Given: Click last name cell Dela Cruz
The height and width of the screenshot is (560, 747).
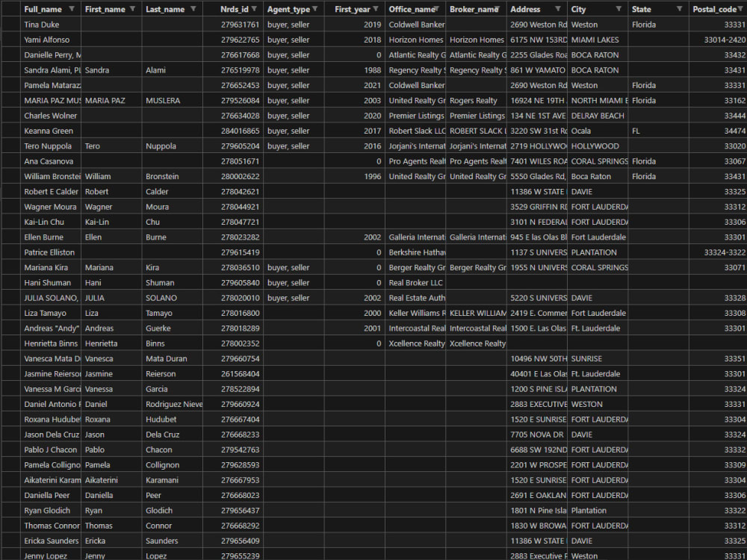Looking at the screenshot, I should 172,435.
